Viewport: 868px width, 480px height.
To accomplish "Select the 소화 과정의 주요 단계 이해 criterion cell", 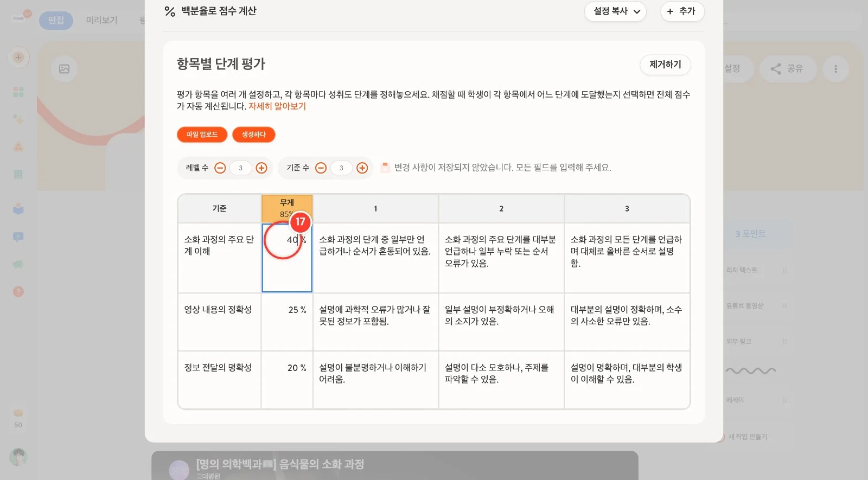I will tap(220, 258).
